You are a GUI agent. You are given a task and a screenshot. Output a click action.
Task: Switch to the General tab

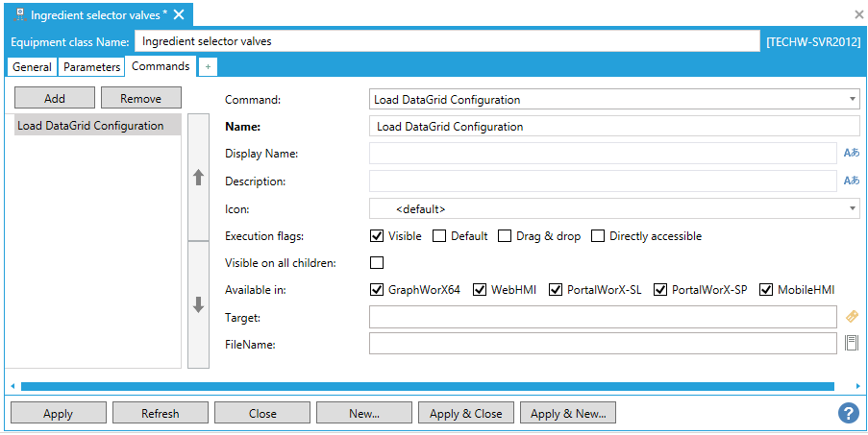pos(32,67)
